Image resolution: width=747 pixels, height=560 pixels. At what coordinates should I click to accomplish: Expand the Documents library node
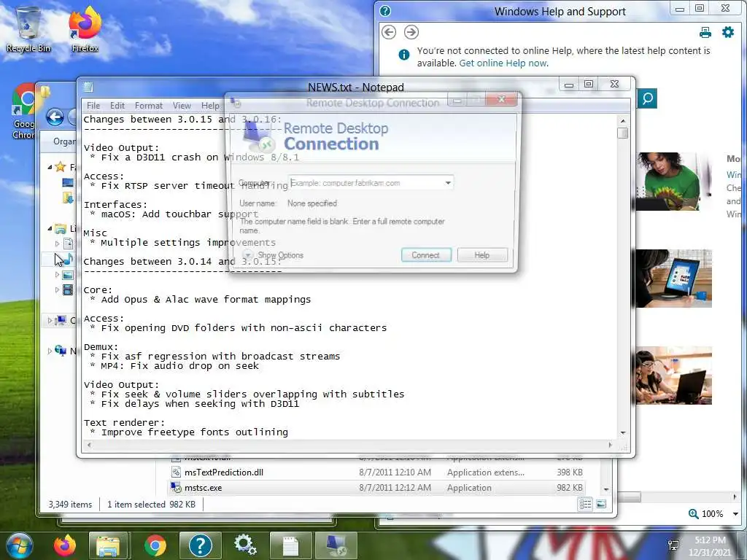click(57, 244)
